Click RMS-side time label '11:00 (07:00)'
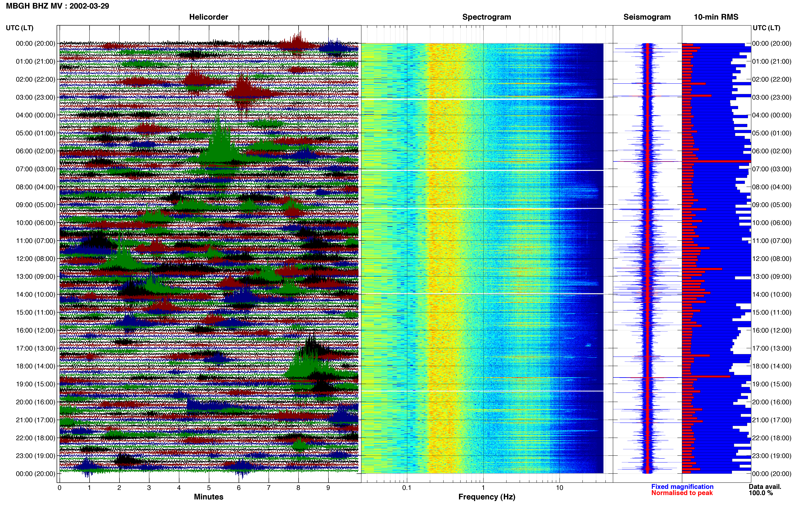The width and height of the screenshot is (812, 508). point(772,241)
